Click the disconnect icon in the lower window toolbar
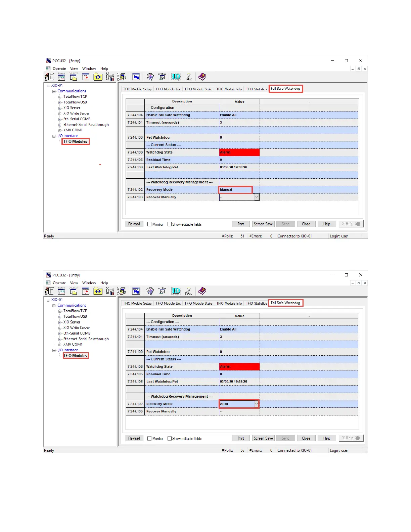 click(x=49, y=291)
